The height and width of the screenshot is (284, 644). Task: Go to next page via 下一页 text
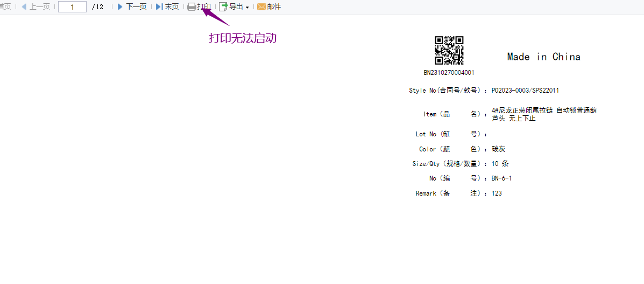click(136, 7)
